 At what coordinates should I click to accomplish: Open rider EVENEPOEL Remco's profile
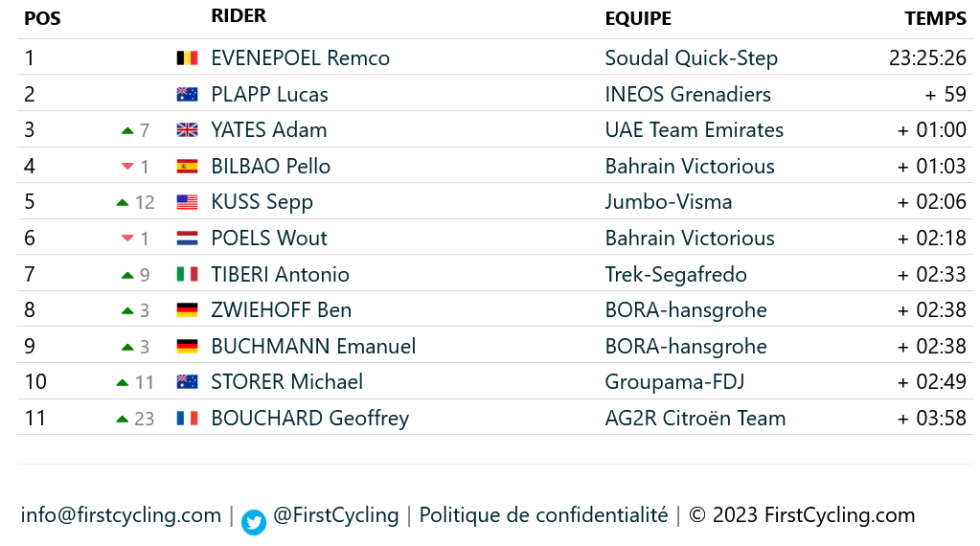[300, 58]
